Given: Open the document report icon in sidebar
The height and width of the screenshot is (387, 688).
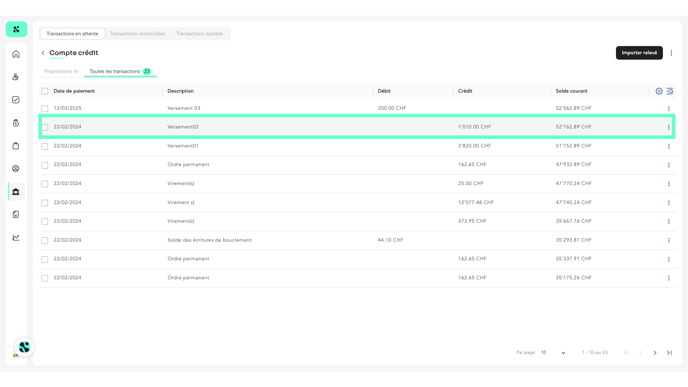Looking at the screenshot, I should pos(16,215).
